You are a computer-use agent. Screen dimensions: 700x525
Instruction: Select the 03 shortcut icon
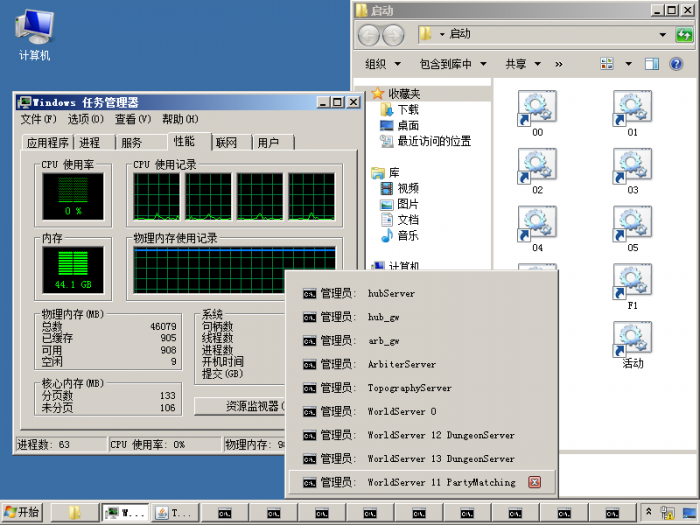coord(632,171)
